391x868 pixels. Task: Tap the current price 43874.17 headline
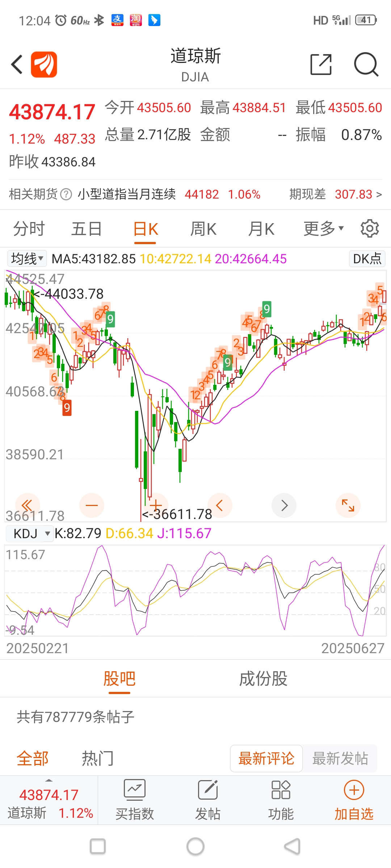coord(52,112)
